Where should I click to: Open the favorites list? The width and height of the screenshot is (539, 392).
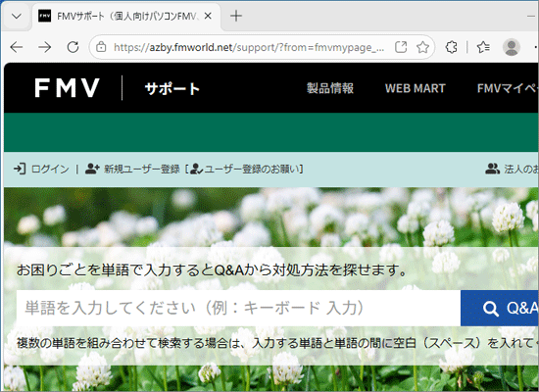pyautogui.click(x=483, y=47)
